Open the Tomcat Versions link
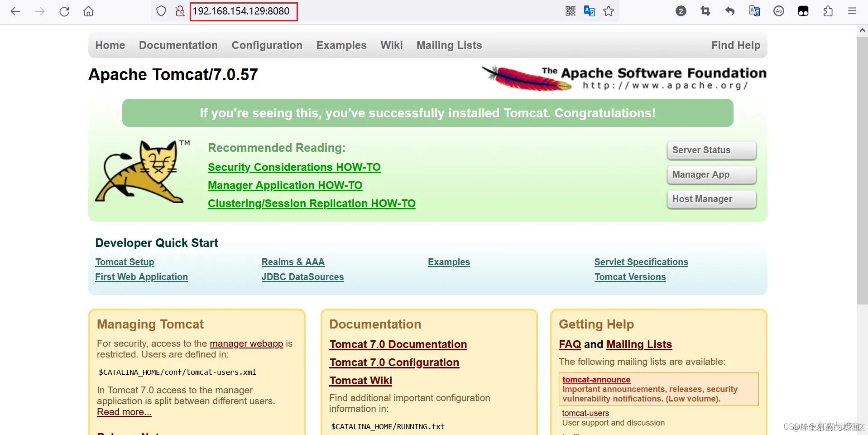Viewport: 868px width, 435px height. pos(630,277)
